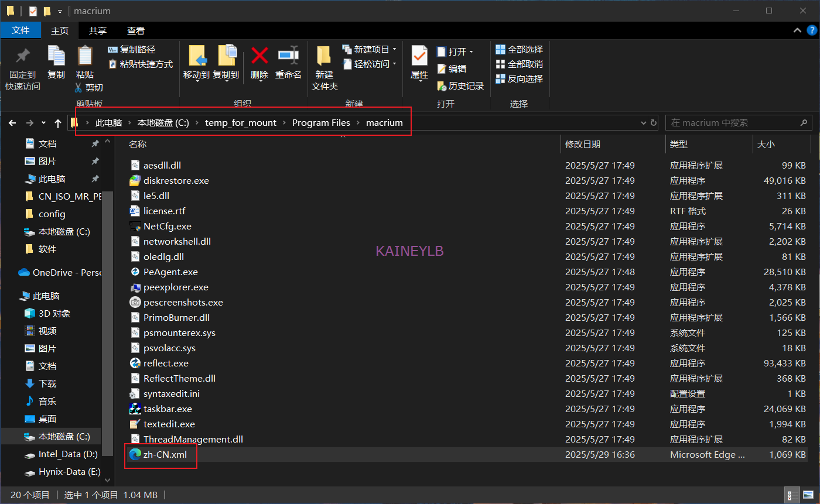Click the blue Help question icon
The width and height of the screenshot is (820, 504).
point(811,30)
